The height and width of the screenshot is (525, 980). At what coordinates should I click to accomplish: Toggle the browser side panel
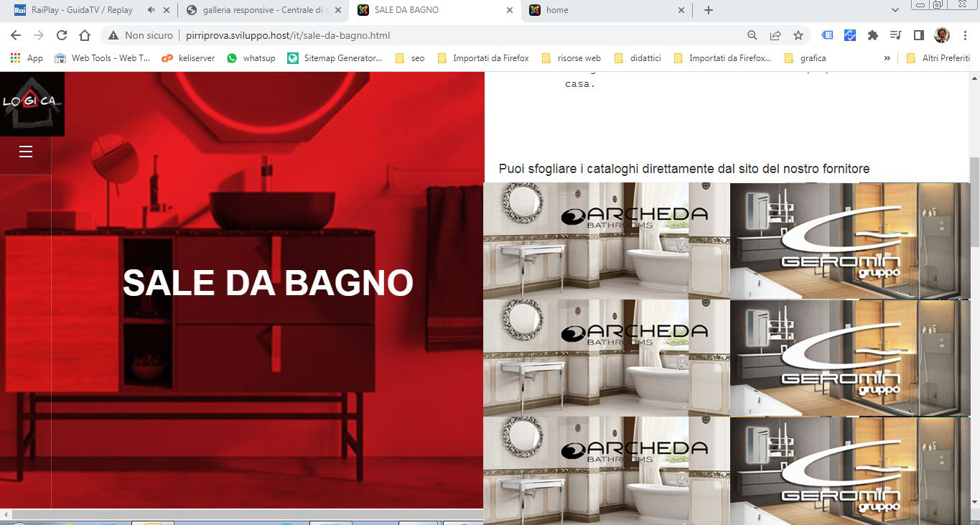tap(918, 35)
